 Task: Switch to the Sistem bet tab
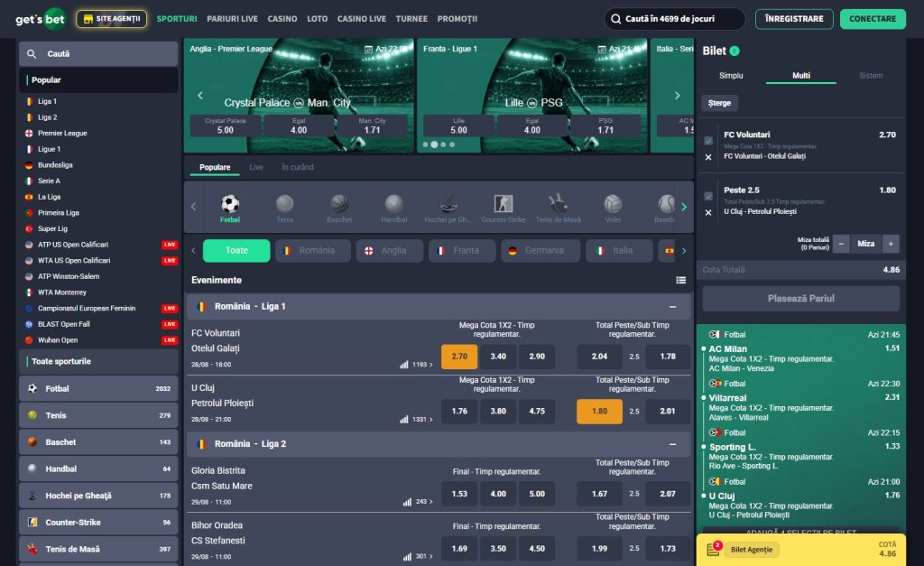[x=871, y=76]
